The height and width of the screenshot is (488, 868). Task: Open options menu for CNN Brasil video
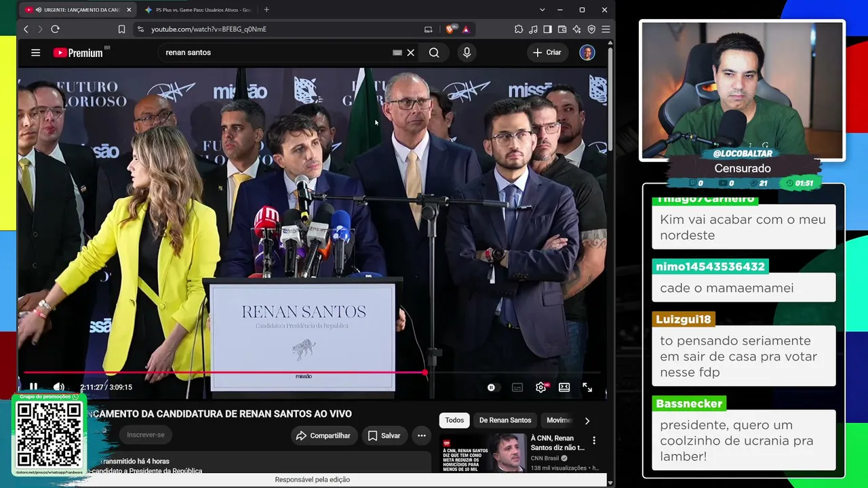pos(594,441)
